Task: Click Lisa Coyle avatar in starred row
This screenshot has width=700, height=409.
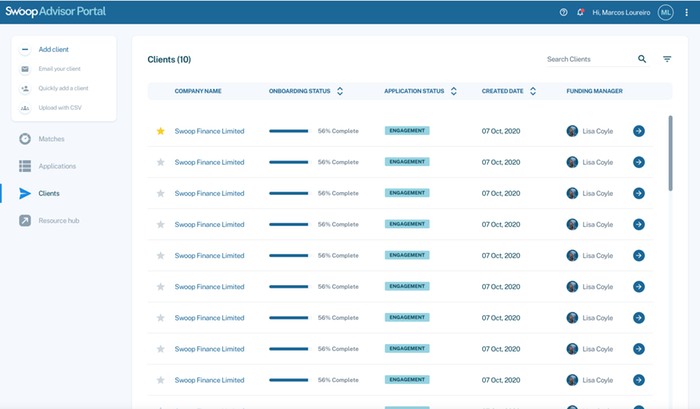Action: pos(572,131)
